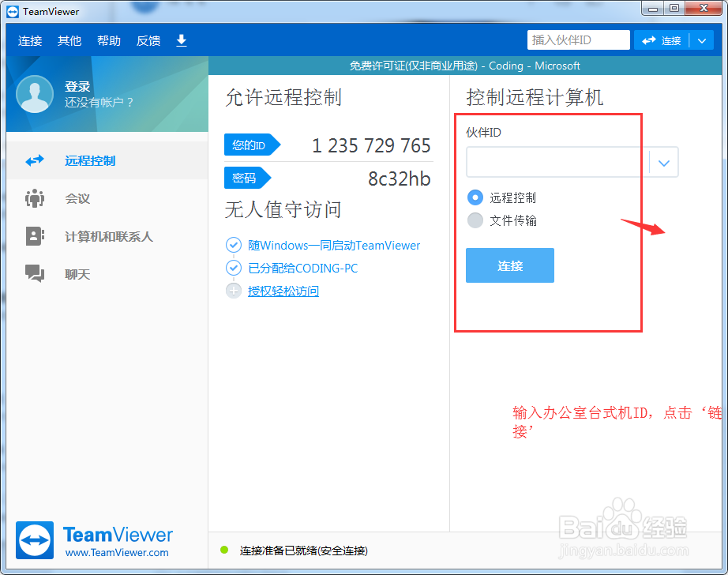Select the 远程控制 radio button

click(x=475, y=197)
